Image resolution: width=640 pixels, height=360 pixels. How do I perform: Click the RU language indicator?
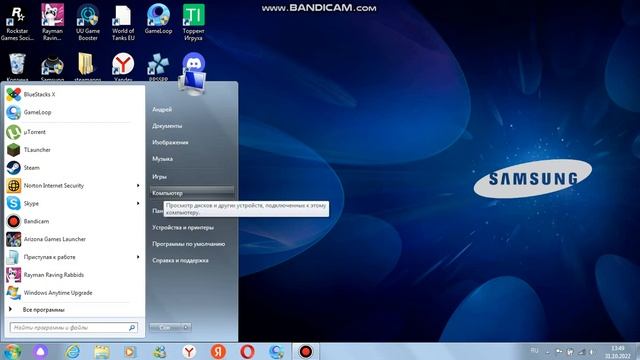534,350
